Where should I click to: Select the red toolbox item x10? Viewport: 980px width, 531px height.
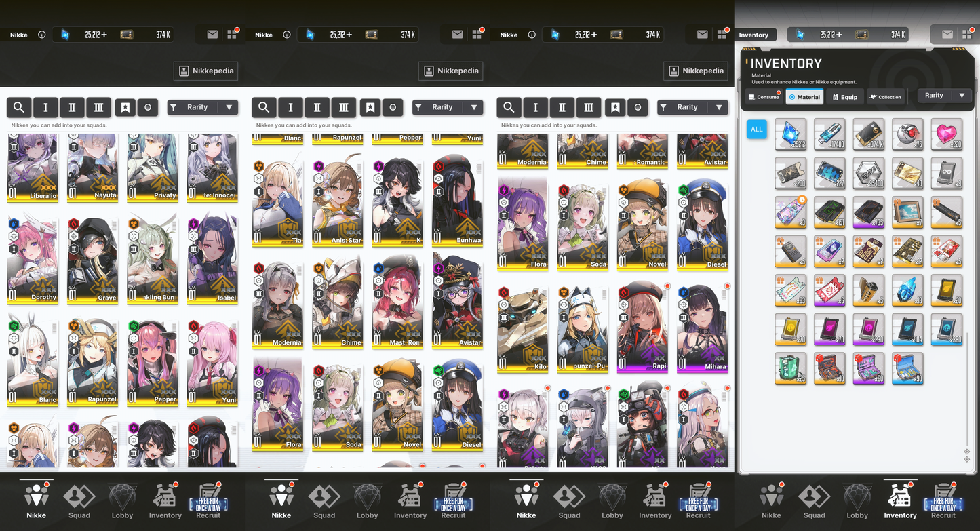(x=830, y=368)
